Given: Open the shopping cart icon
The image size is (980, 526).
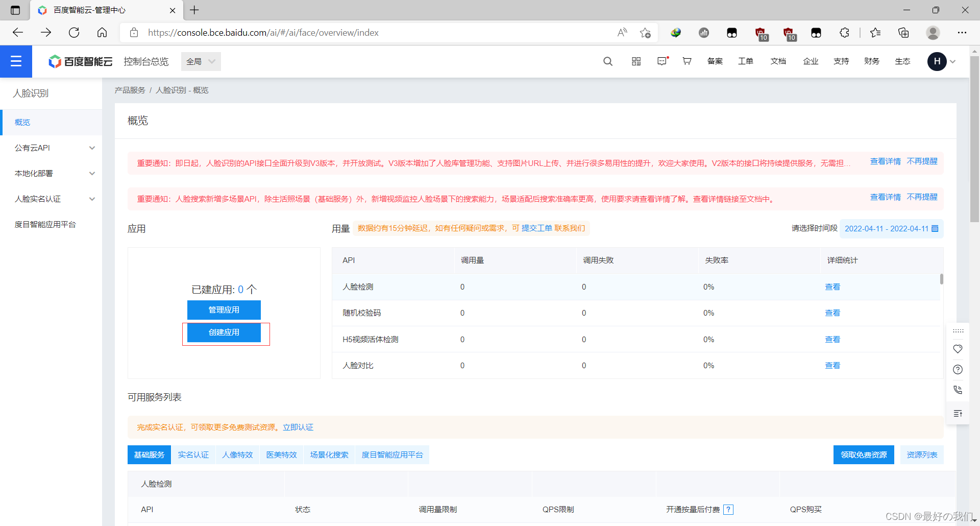Looking at the screenshot, I should tap(687, 61).
